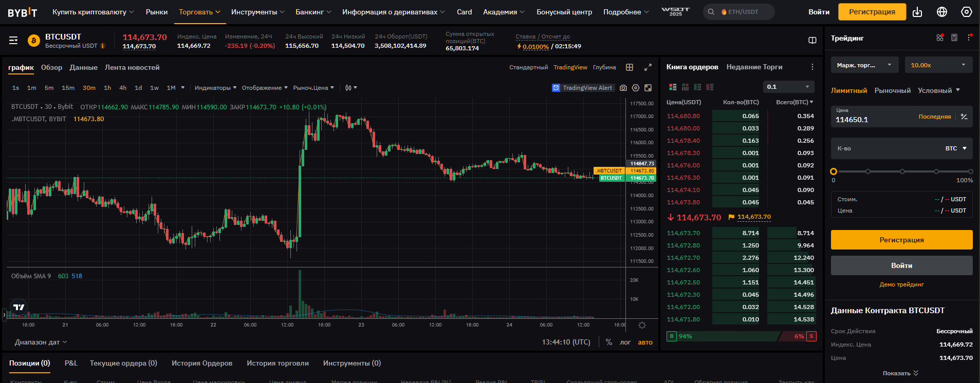Open the language globe icon
This screenshot has width=980, height=383.
tap(942, 12)
